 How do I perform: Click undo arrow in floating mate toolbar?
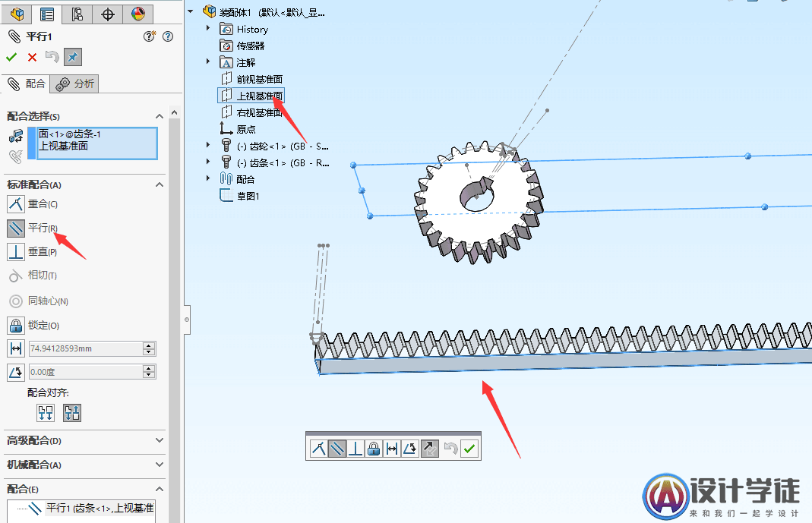pos(451,449)
